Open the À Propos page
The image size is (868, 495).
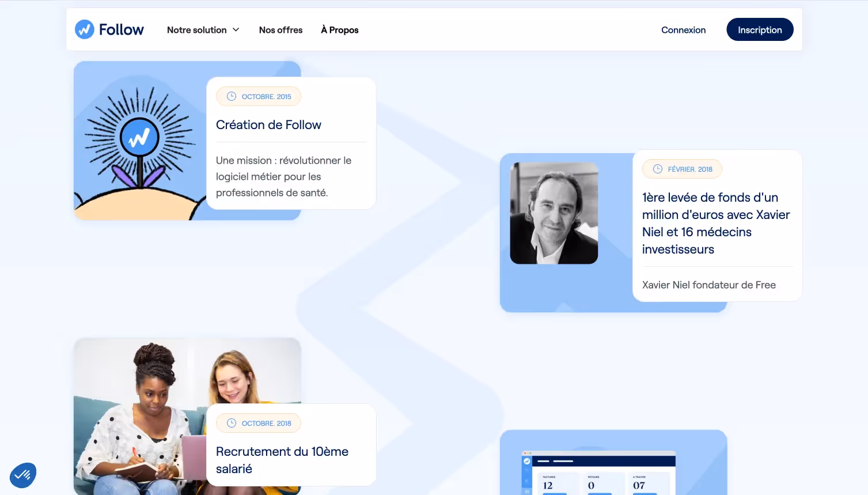click(340, 30)
